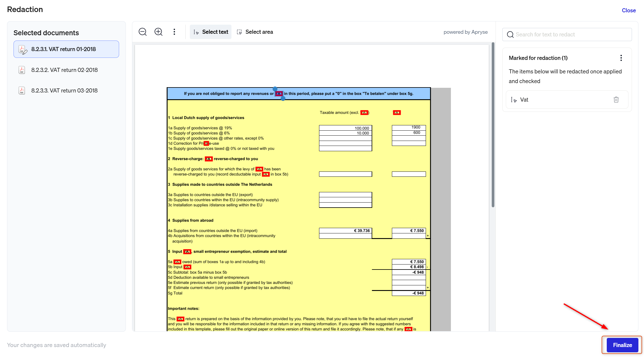Click the 1900 value cell

pyautogui.click(x=409, y=128)
